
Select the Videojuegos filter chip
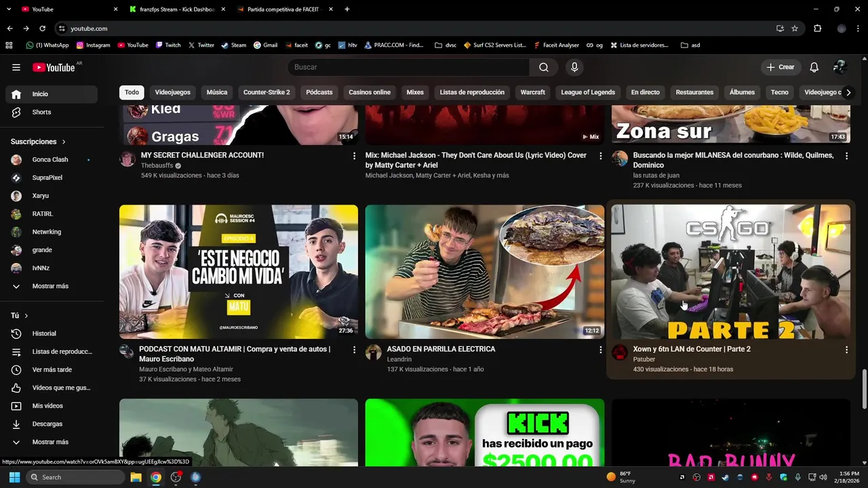pyautogui.click(x=173, y=92)
